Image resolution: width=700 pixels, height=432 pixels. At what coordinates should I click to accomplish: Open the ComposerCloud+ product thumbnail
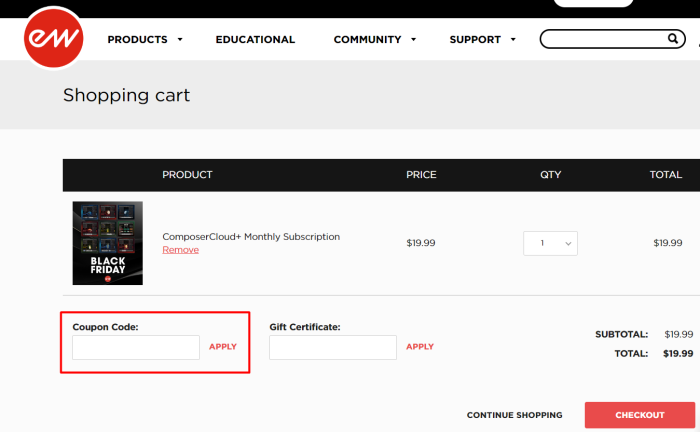108,243
